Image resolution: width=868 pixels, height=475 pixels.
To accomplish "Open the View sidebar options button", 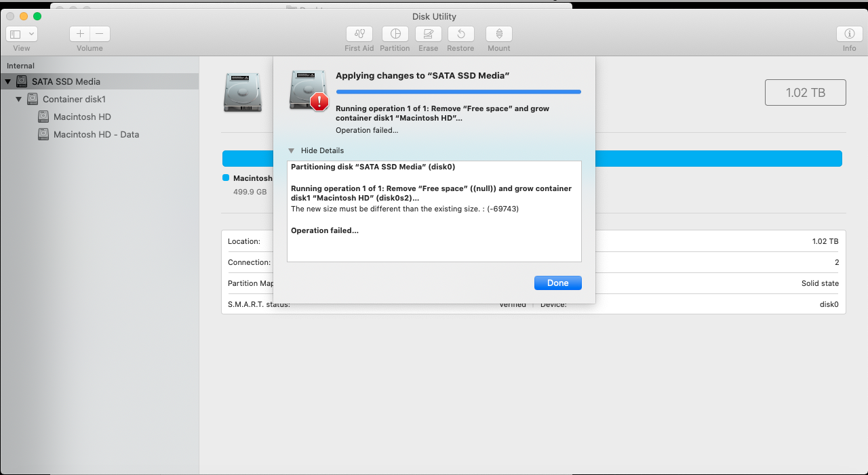I will tap(22, 34).
